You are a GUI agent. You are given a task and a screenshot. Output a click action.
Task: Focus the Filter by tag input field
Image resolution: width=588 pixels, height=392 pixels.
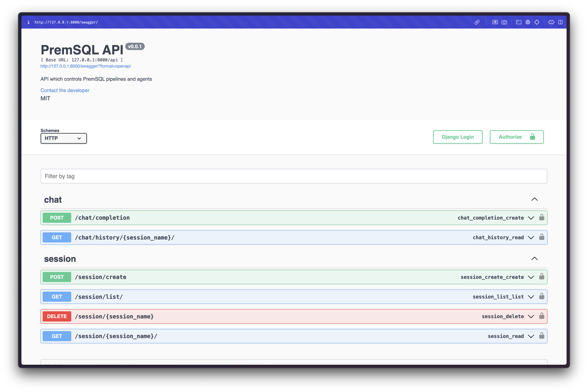coord(294,176)
